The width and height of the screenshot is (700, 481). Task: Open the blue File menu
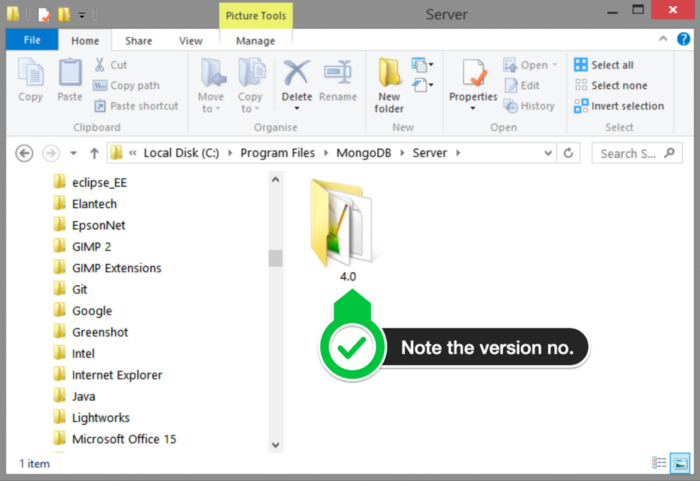click(32, 40)
